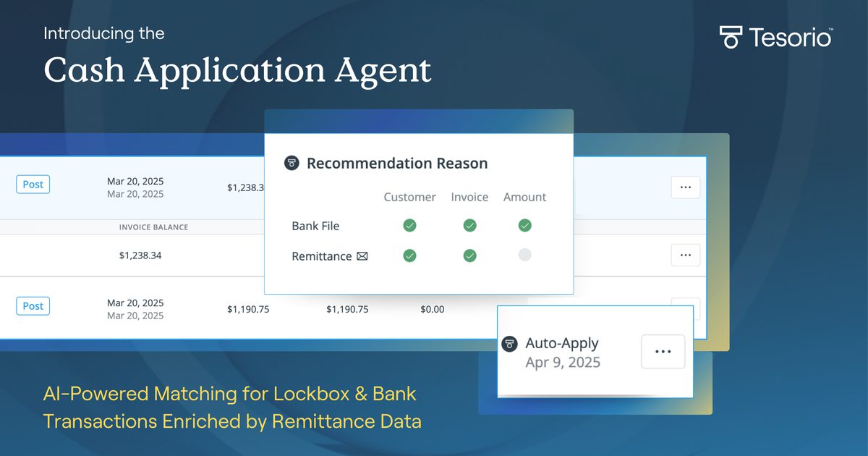Click the "Recommendation Reason" title

click(397, 164)
